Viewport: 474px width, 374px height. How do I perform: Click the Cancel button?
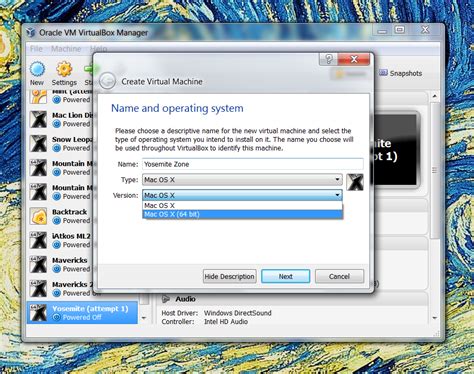pyautogui.click(x=339, y=276)
